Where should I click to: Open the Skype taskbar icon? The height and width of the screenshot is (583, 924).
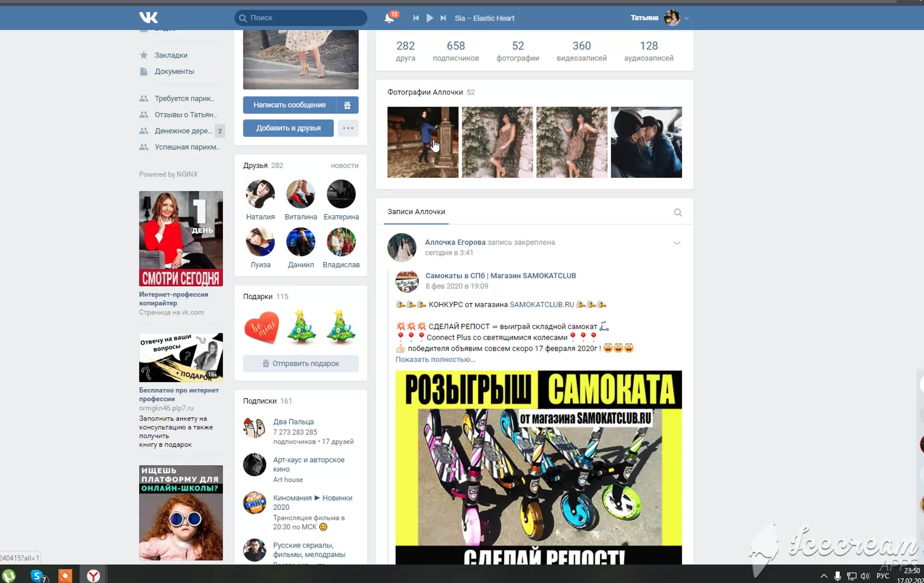[x=38, y=576]
